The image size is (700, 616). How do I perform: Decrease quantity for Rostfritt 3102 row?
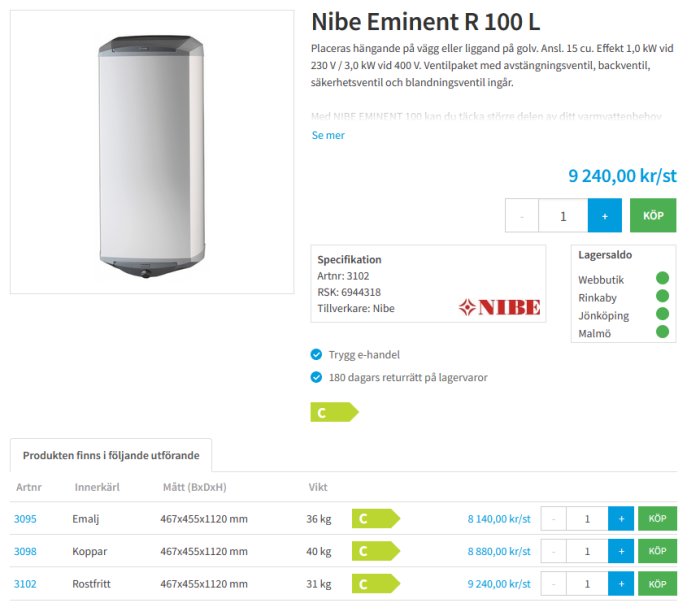pos(554,584)
